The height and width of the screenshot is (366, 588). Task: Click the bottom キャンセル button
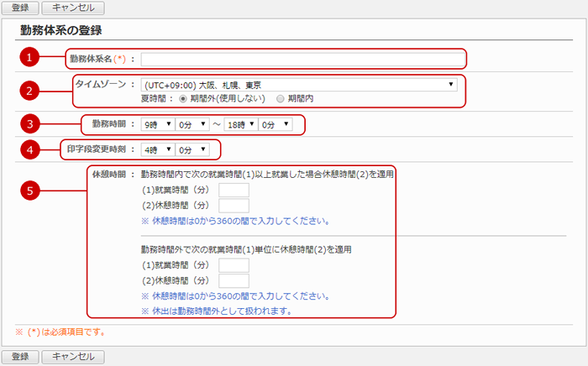click(x=73, y=357)
